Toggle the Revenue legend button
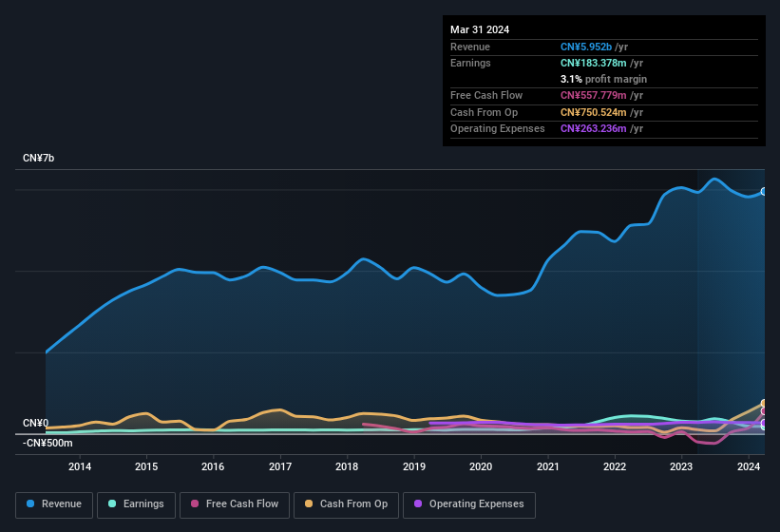The image size is (780, 532). tap(54, 504)
